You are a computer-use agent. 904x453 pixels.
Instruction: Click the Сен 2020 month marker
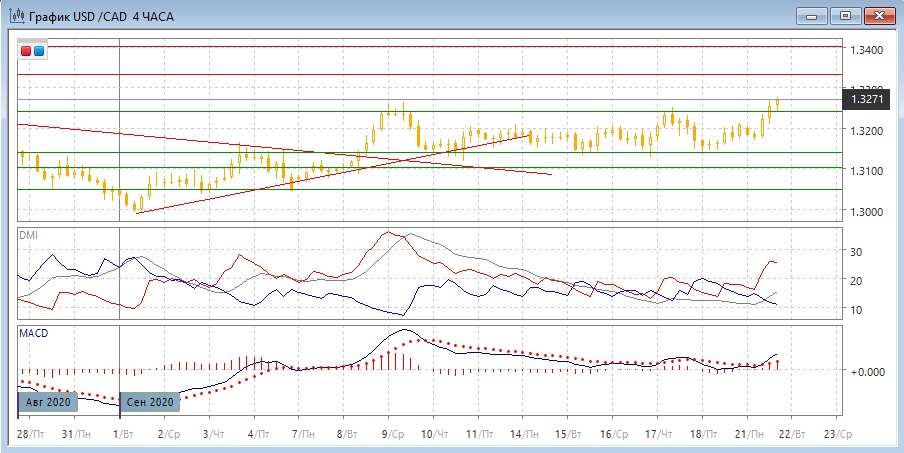[151, 402]
